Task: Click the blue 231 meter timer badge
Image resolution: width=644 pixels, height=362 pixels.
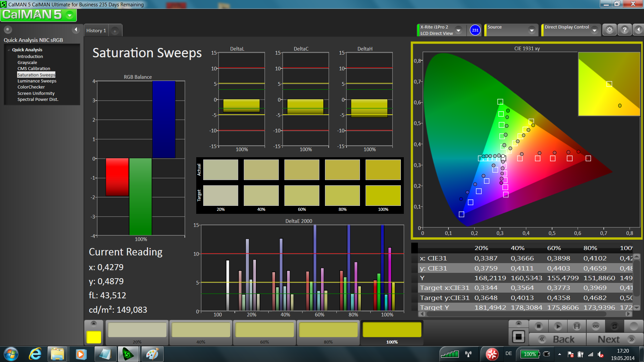Action: pos(475,30)
